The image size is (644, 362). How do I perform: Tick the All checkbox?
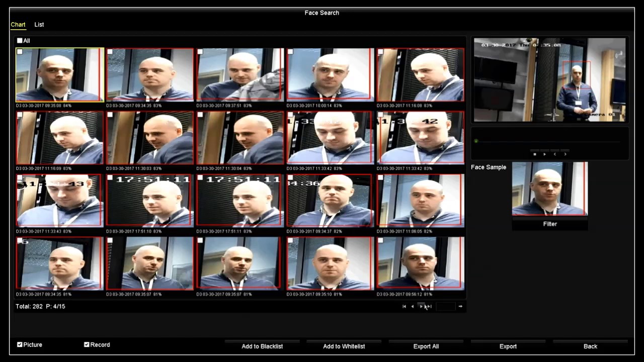[x=20, y=41]
